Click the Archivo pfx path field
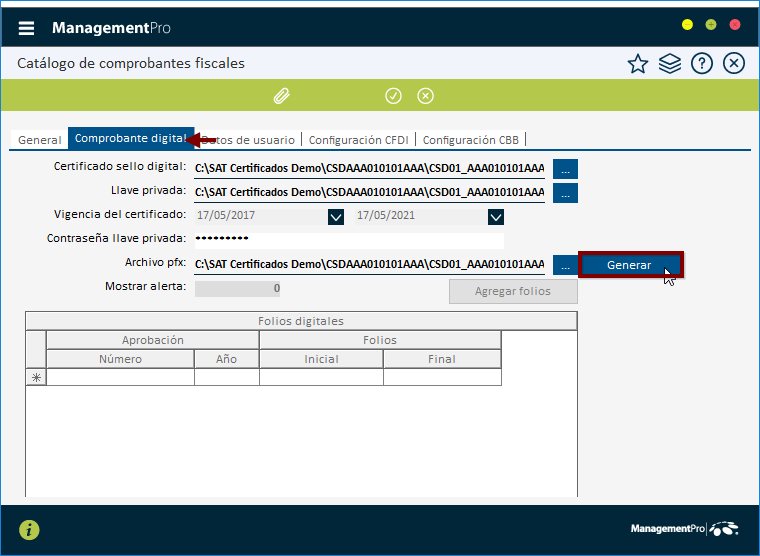Screen dimensions: 760x556 point(369,265)
